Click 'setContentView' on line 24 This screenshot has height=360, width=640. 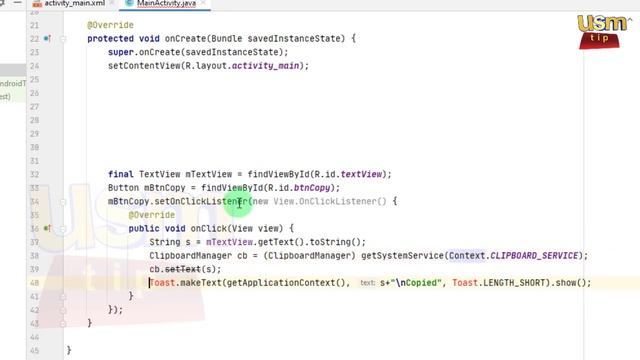(x=144, y=66)
